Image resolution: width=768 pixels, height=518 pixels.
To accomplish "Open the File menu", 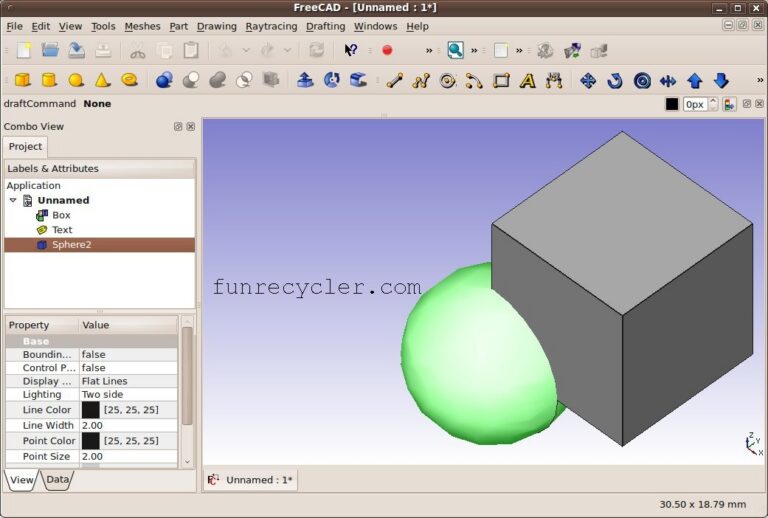I will pos(14,26).
